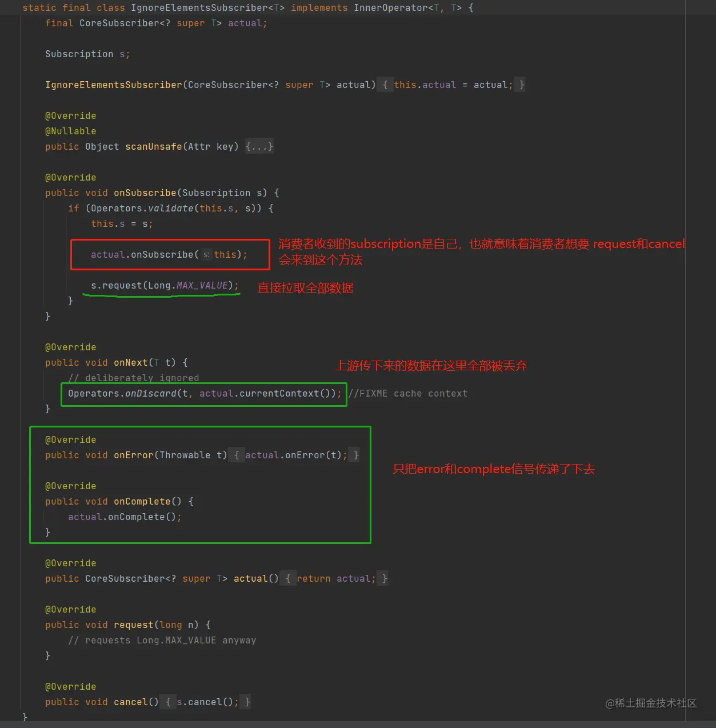Click the @Override annotation above request(long n)
The image size is (716, 728).
71,610
